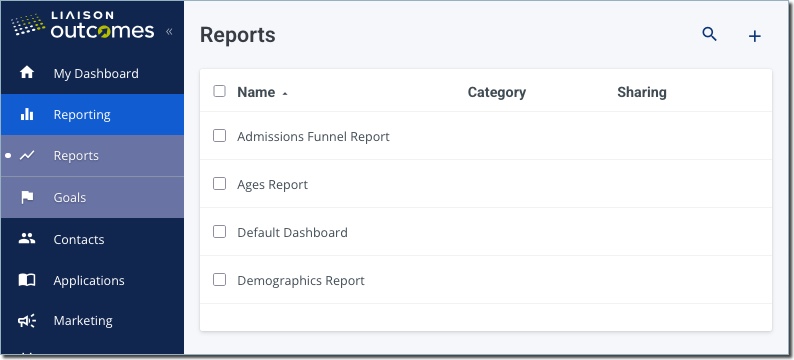The height and width of the screenshot is (360, 794).
Task: Click the Liaison Outcomes logo
Action: point(83,25)
